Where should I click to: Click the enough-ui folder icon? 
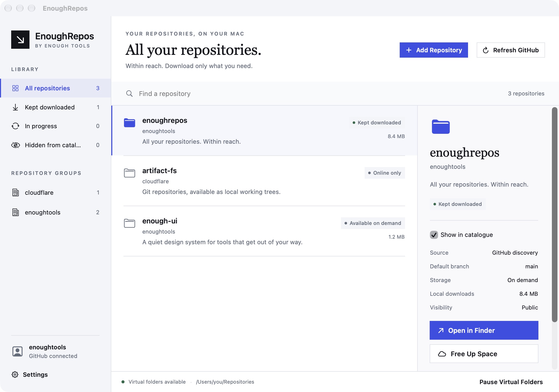[x=130, y=223]
